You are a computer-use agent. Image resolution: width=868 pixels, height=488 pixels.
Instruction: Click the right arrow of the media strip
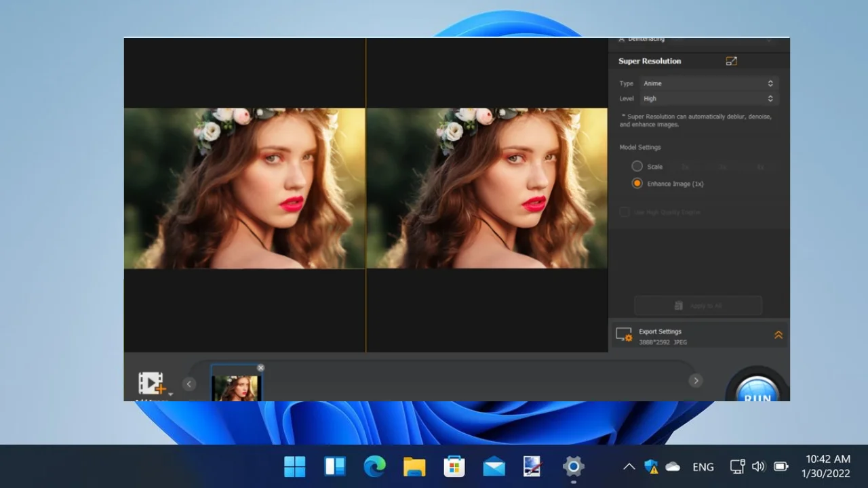[696, 381]
